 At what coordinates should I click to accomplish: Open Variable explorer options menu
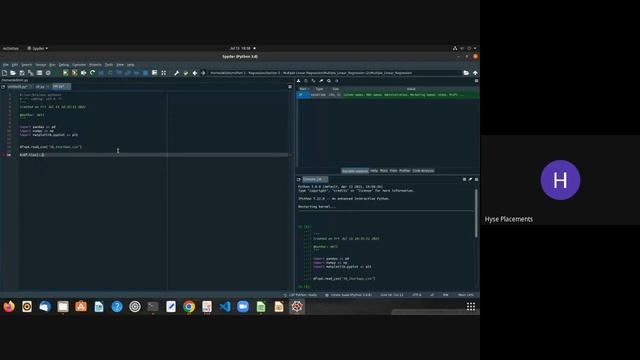(x=476, y=81)
